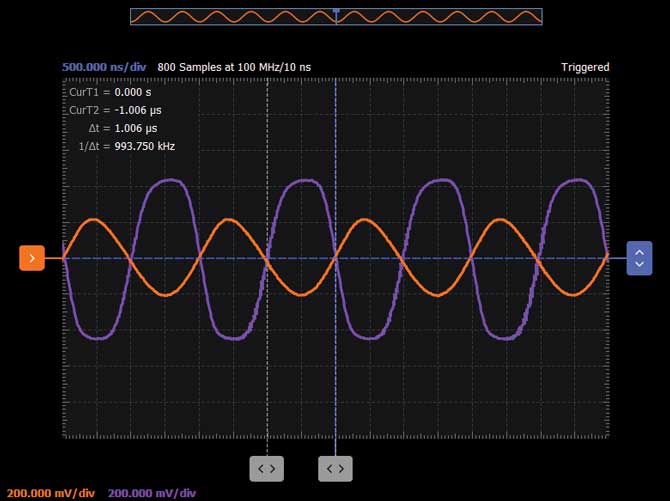Click the 800 Samples at 100 MHz label

point(234,67)
